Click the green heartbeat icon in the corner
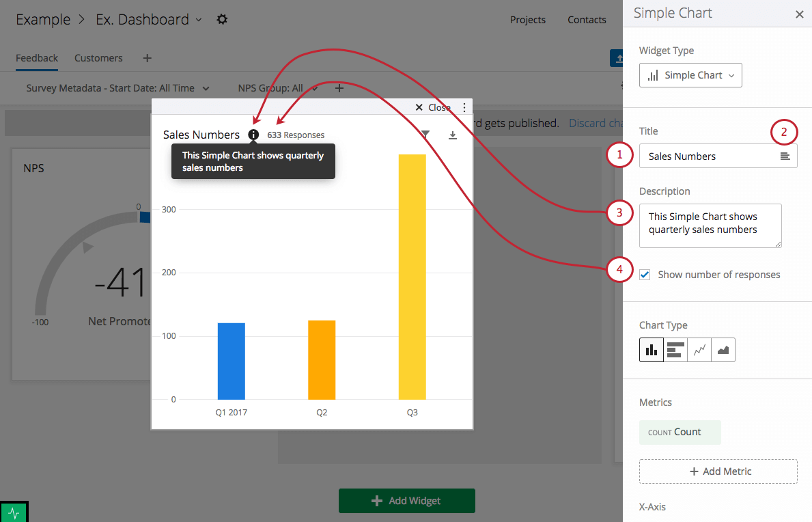The height and width of the screenshot is (522, 812). tap(14, 511)
